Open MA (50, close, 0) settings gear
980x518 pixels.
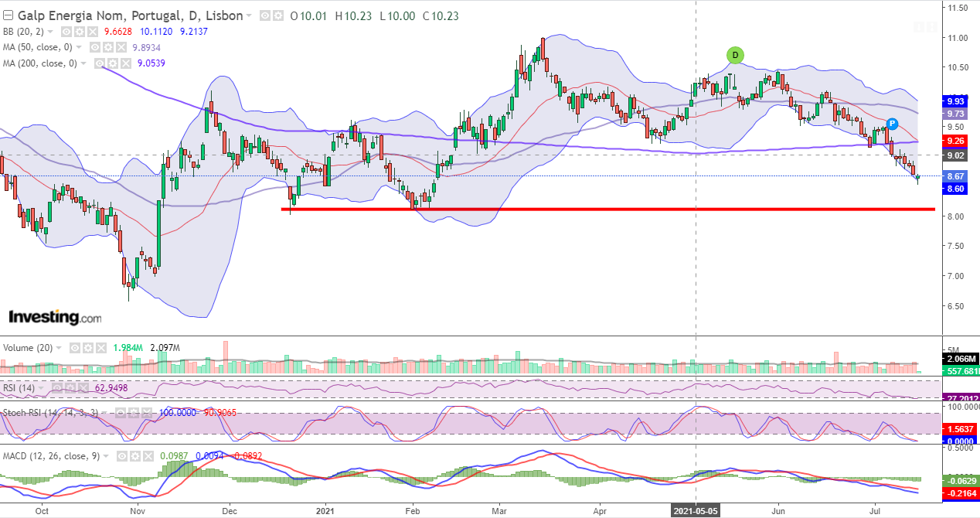[108, 47]
